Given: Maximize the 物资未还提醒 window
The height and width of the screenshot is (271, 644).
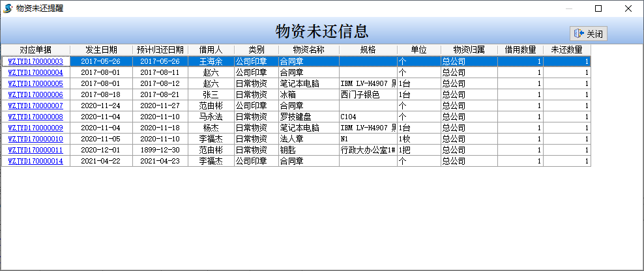Looking at the screenshot, I should point(598,8).
